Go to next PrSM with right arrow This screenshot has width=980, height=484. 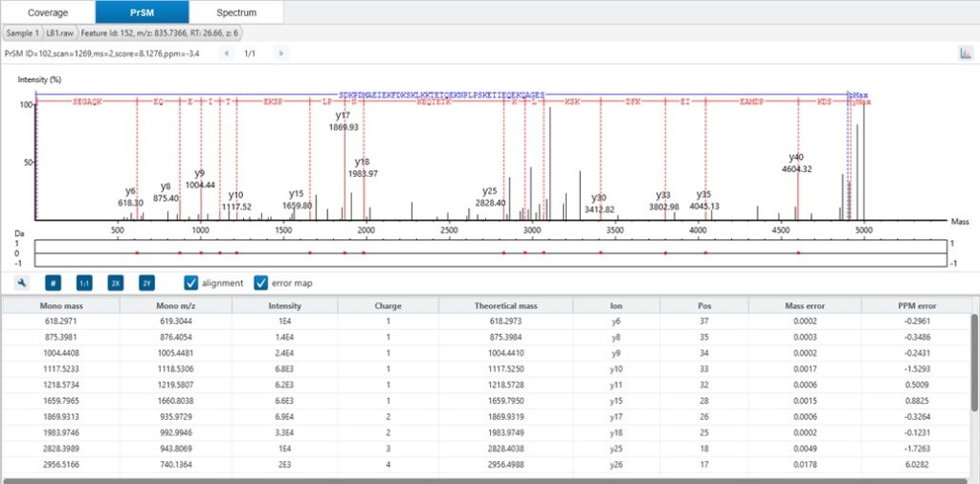[281, 54]
